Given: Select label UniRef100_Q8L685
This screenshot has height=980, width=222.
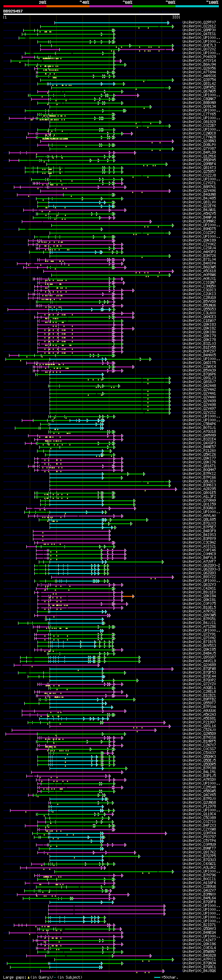Looking at the screenshot, I should [x=199, y=520].
